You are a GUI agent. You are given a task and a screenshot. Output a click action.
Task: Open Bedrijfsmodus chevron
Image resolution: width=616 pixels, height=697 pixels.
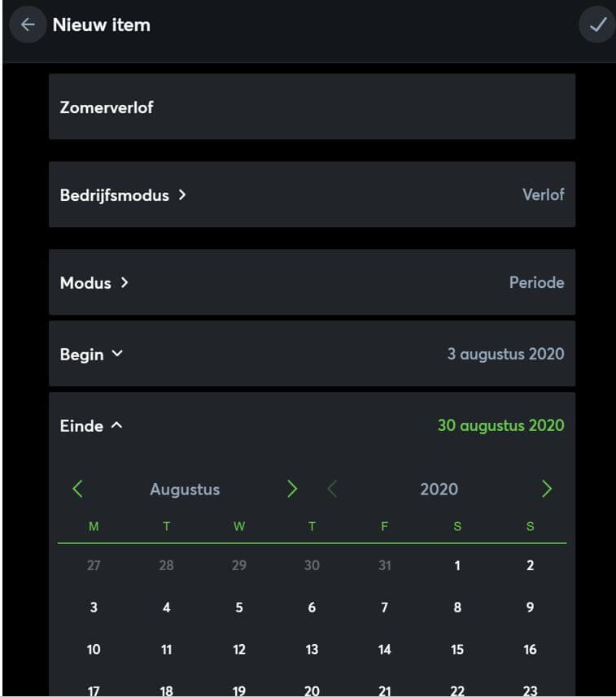click(x=182, y=195)
